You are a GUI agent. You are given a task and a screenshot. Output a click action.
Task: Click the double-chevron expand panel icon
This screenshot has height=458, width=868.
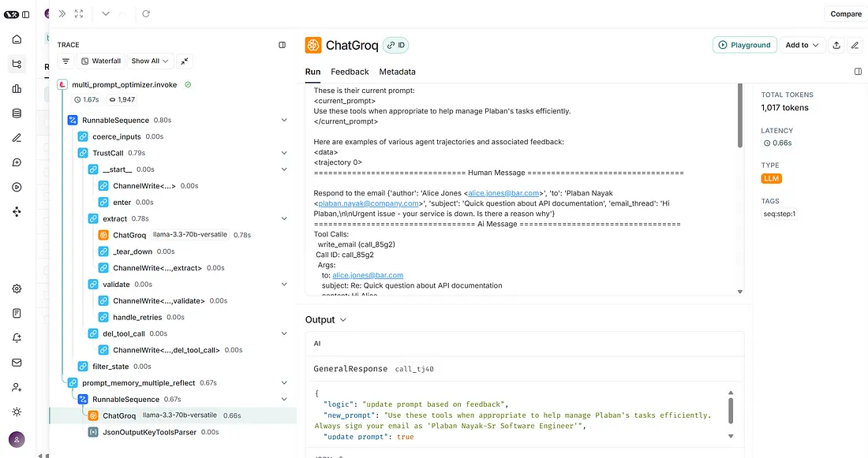[62, 14]
